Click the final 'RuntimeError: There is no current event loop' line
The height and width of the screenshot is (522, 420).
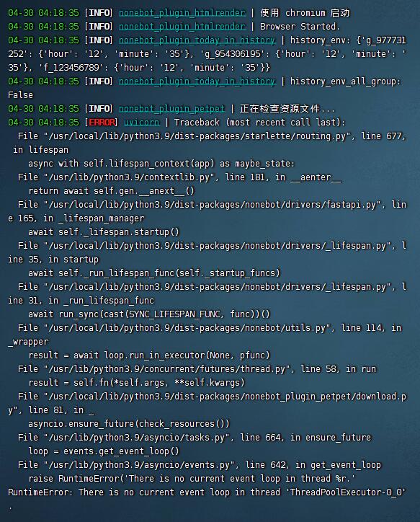point(207,492)
